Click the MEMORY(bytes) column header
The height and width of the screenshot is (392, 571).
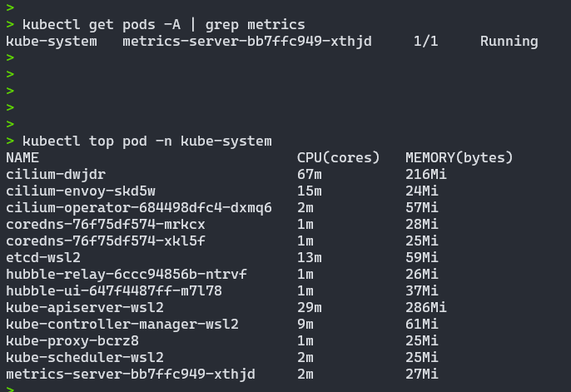pyautogui.click(x=459, y=157)
